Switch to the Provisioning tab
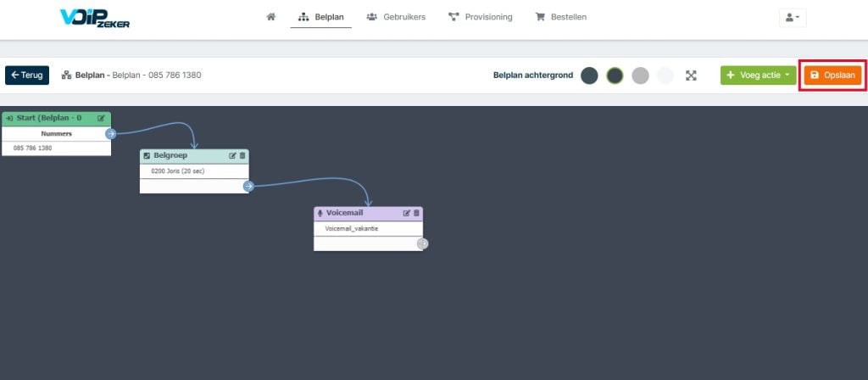This screenshot has height=380, width=868. [481, 17]
